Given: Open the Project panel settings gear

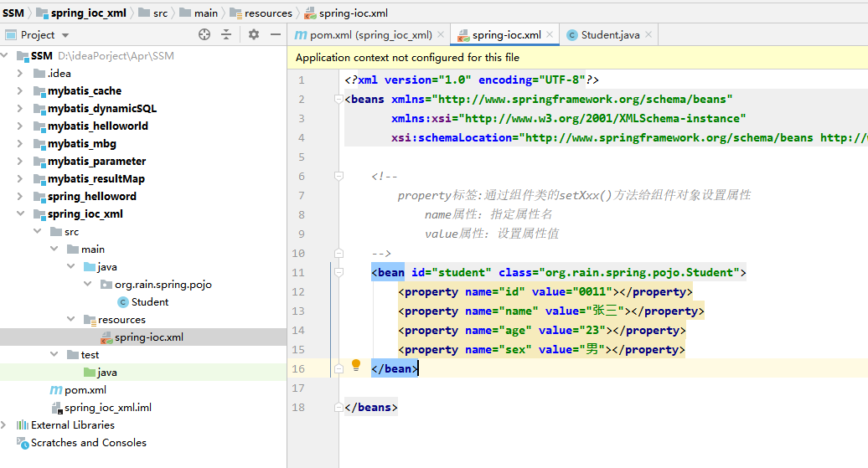Looking at the screenshot, I should [254, 34].
